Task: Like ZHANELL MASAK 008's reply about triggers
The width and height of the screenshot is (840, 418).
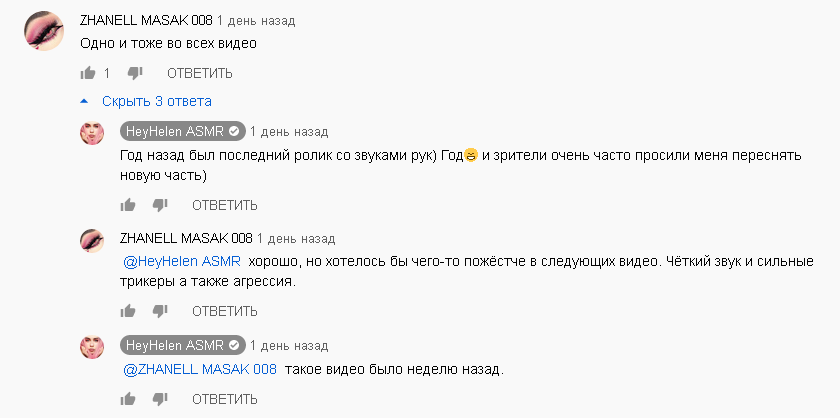Action: (128, 311)
